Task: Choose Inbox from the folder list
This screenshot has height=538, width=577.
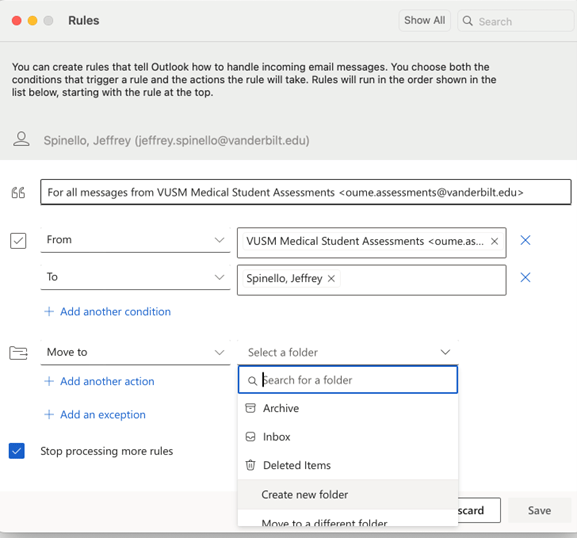Action: (348, 437)
